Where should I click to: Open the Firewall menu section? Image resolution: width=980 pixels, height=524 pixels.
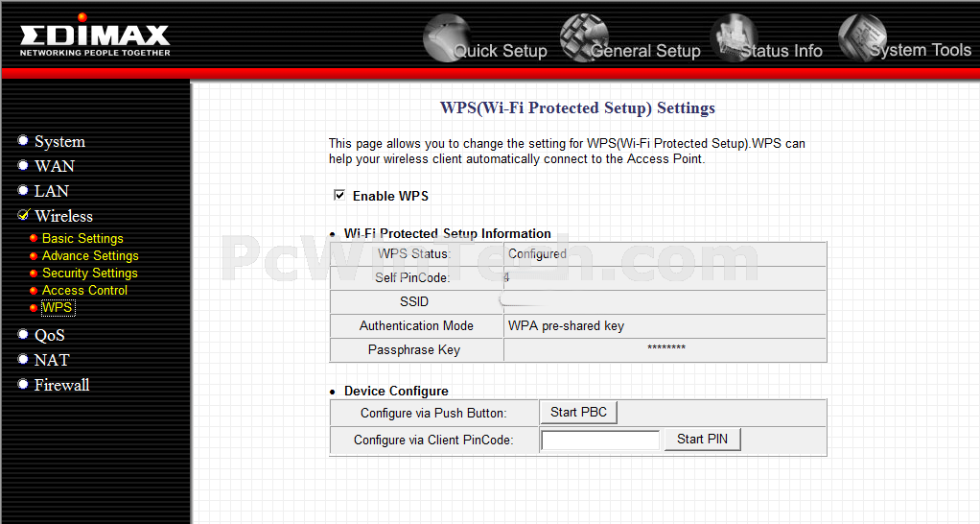pyautogui.click(x=62, y=385)
